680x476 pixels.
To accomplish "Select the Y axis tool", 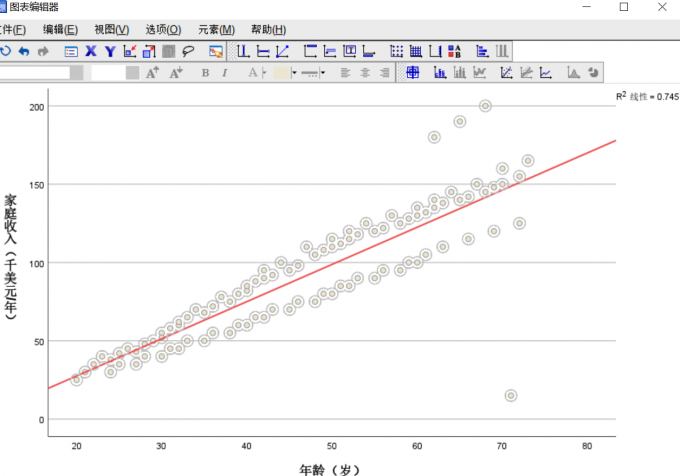I will tap(109, 51).
